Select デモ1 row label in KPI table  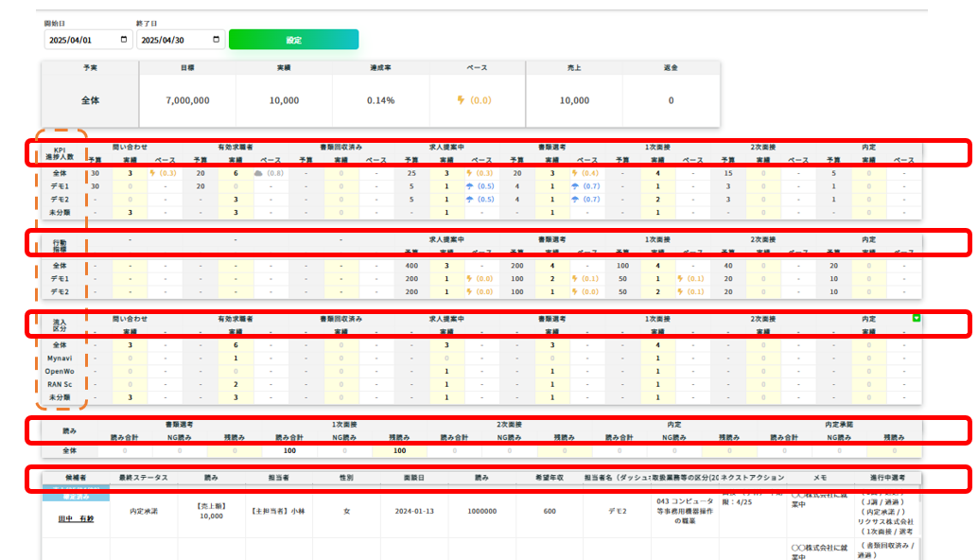pyautogui.click(x=60, y=186)
